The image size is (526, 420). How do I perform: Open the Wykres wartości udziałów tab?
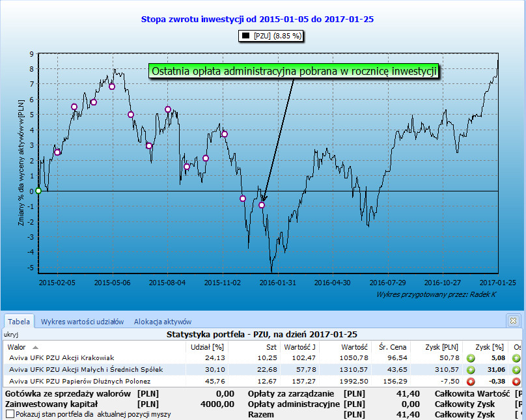coord(82,321)
